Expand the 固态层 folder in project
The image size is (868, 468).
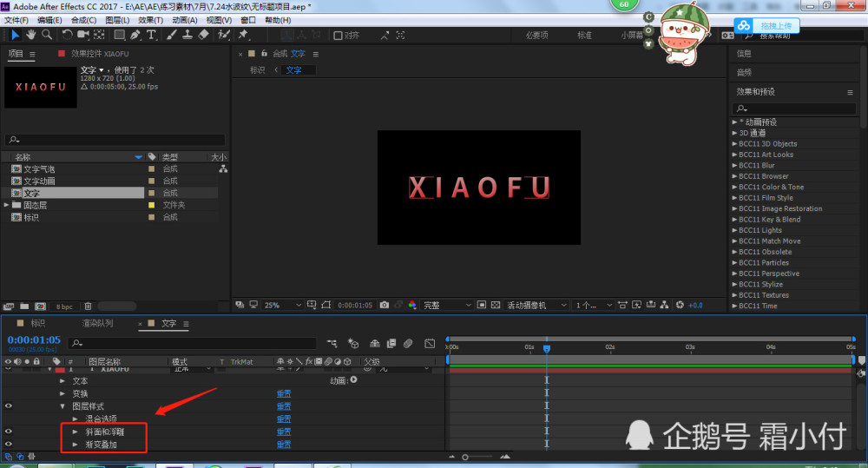[6, 205]
